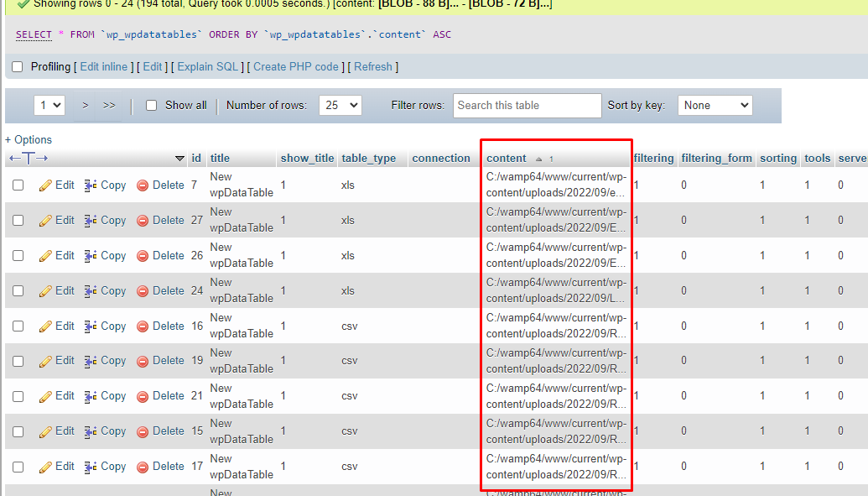This screenshot has width=868, height=496.
Task: Sort by the connection column header
Action: 440,158
